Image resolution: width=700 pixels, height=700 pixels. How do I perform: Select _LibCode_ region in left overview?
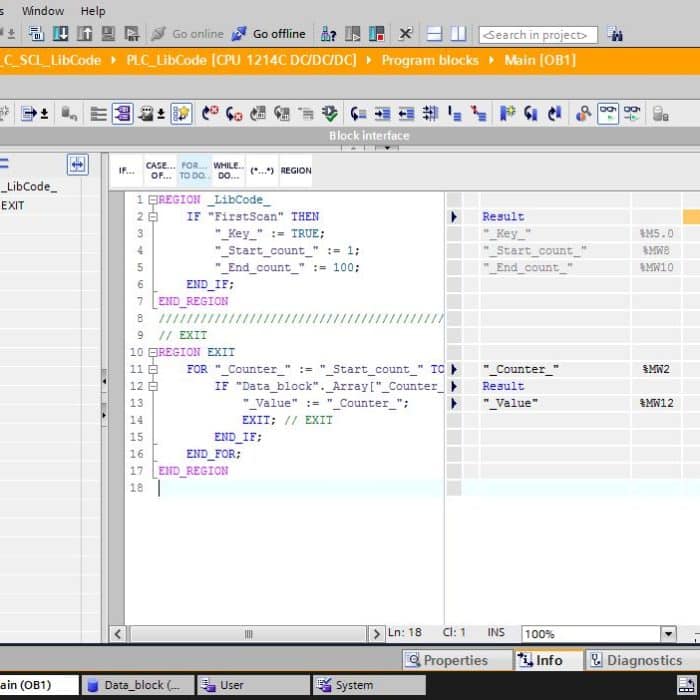click(29, 187)
